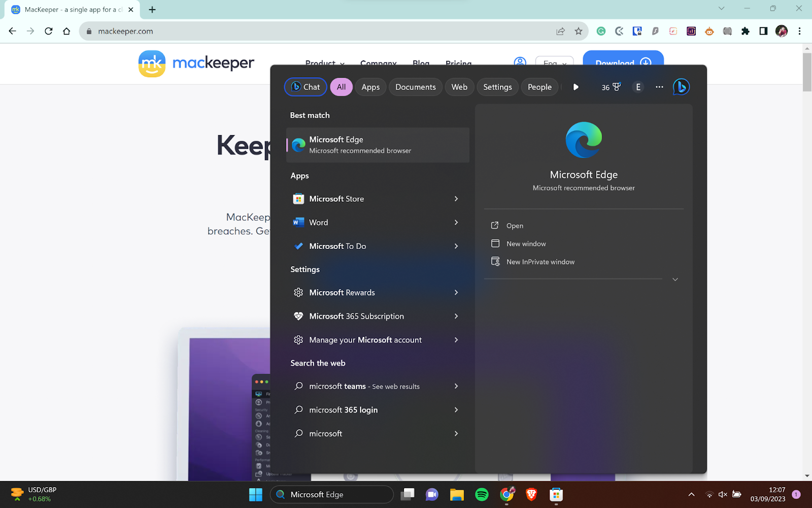Switch to the People filter tab
The image size is (812, 508).
tap(539, 87)
